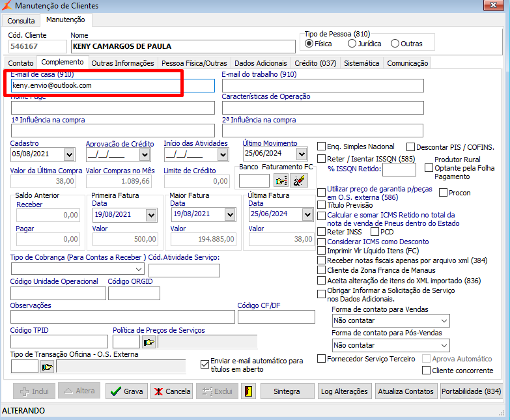Toggle Imprimir Vlr Líquido Itens (FC)
Viewport: 510px width, 420px height.
(321, 250)
